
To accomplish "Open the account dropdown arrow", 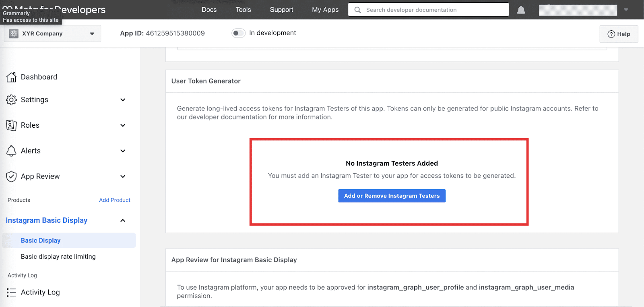I will coord(626,10).
